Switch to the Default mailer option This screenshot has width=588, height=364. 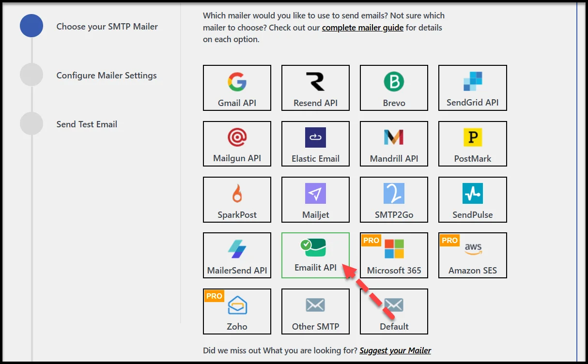[394, 311]
